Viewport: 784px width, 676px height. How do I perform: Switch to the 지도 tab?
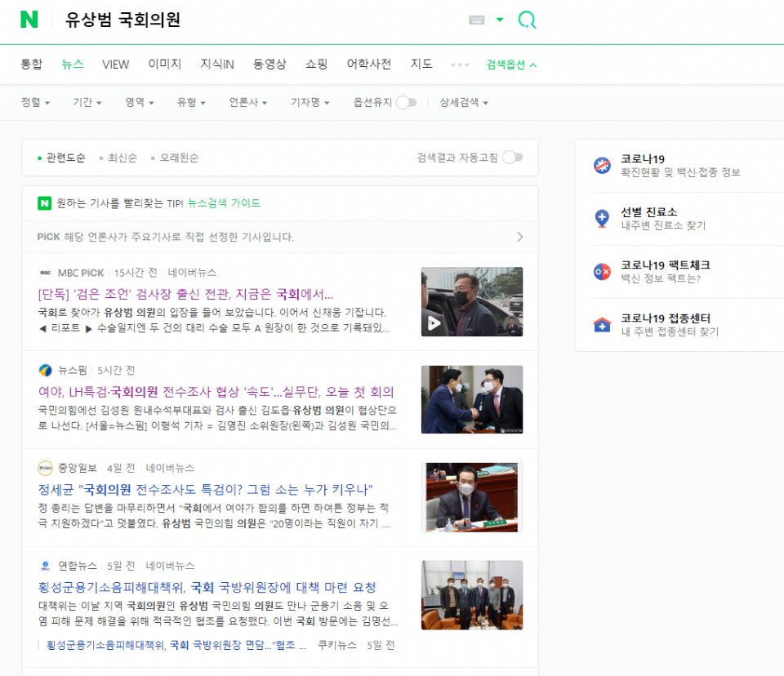tap(421, 64)
